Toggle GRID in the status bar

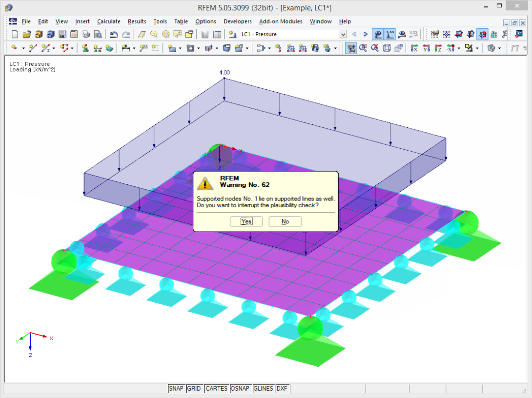click(194, 389)
